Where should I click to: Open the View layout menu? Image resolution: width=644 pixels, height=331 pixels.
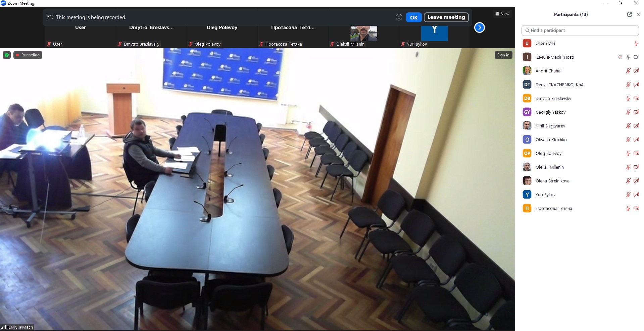[x=502, y=14]
